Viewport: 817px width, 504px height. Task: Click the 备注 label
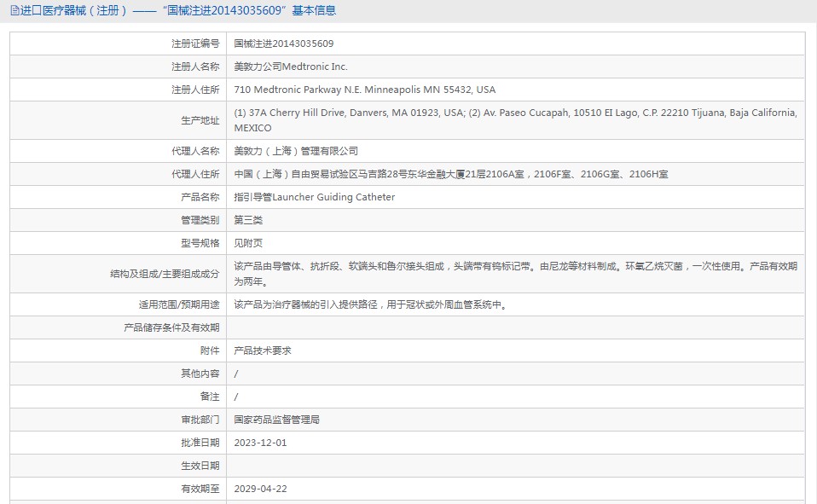(210, 396)
